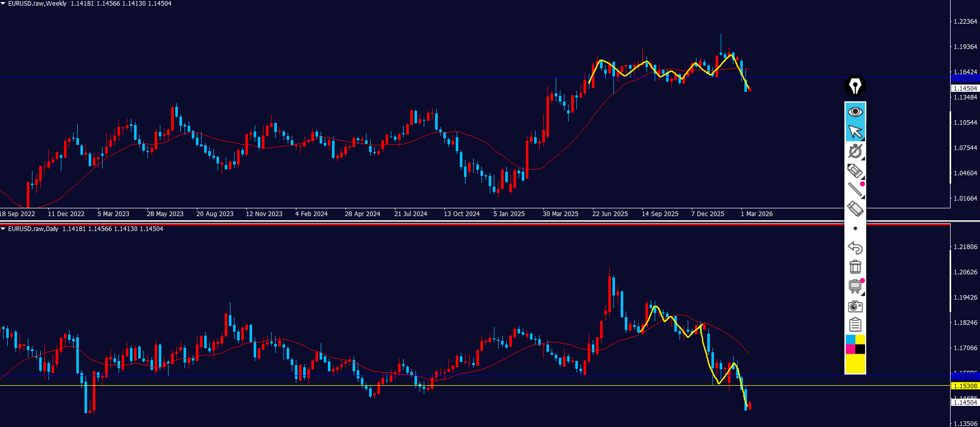Open the brush size dot selector
This screenshot has width=980, height=427.
pos(855,228)
